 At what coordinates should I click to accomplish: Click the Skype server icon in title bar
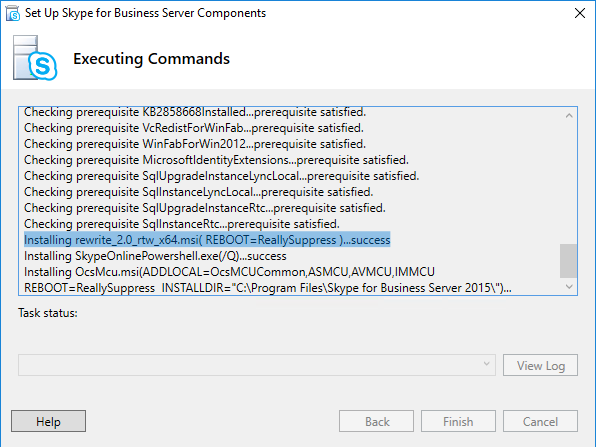coord(13,13)
